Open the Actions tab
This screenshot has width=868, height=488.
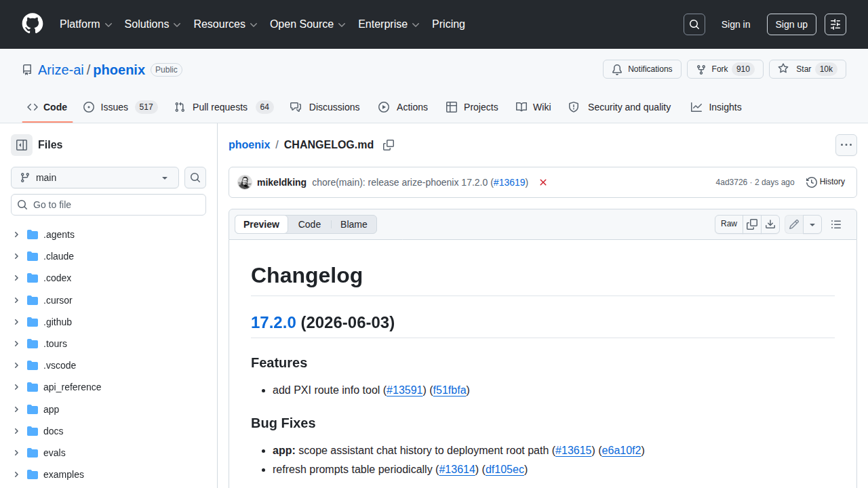[403, 107]
